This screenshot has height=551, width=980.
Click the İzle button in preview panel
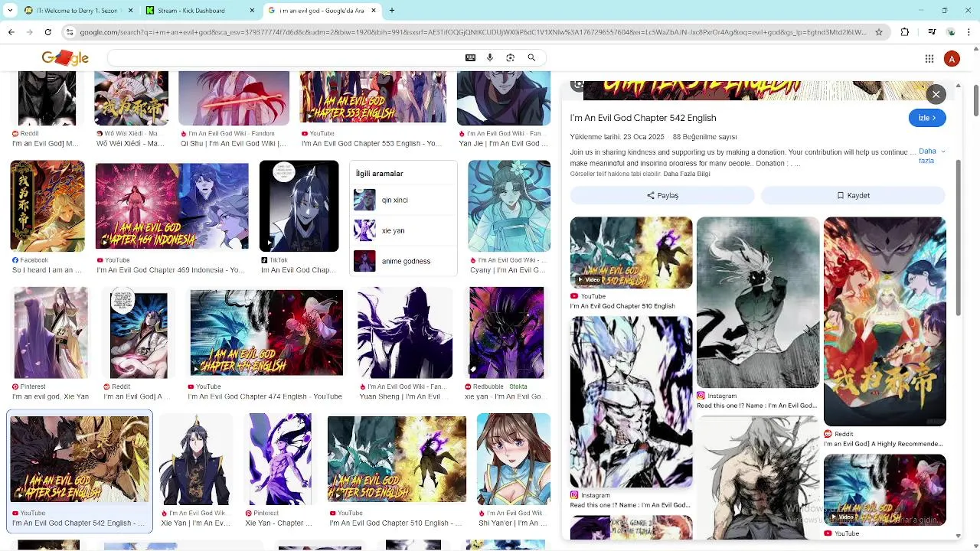927,118
